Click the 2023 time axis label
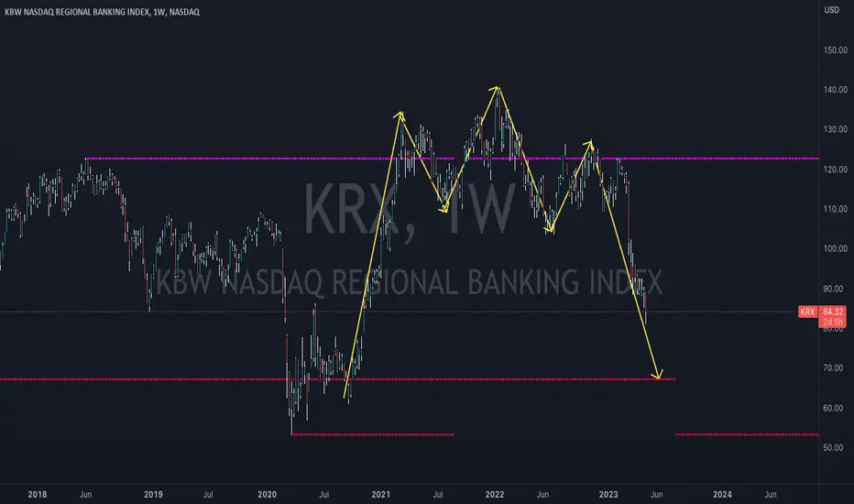This screenshot has height=504, width=854. click(x=608, y=494)
